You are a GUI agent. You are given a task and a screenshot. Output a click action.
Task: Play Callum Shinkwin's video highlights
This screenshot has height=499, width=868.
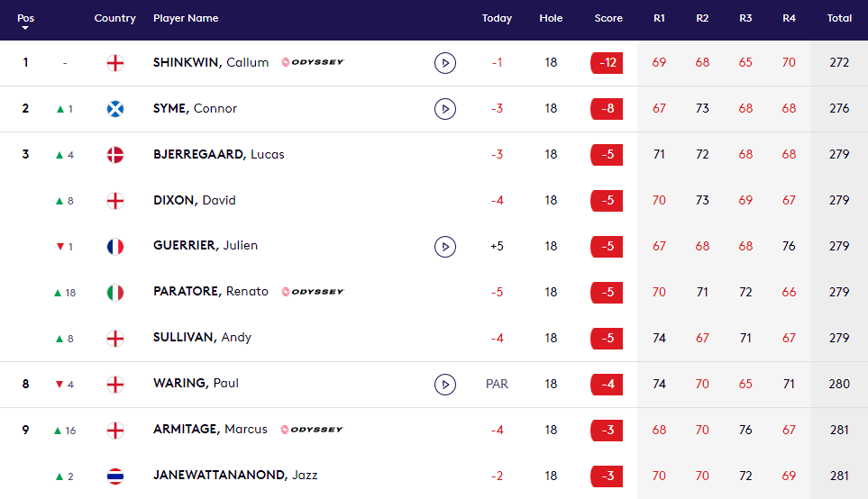tap(444, 63)
